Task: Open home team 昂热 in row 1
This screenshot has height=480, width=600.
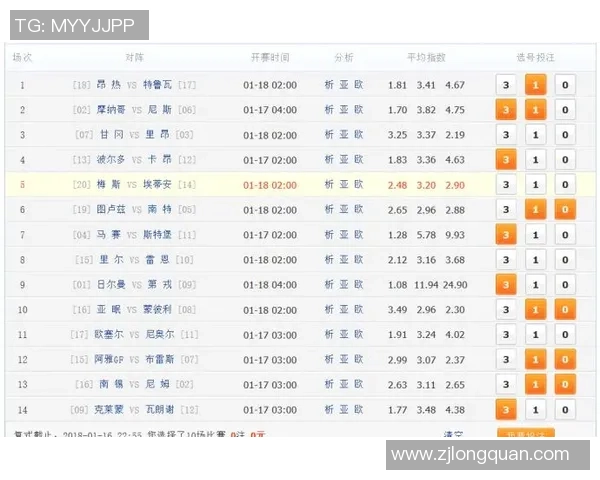Action: pos(108,85)
